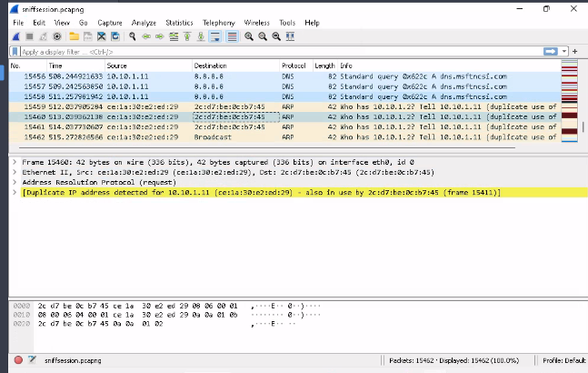Toggle auto-scroll during live capture
The image size is (588, 373).
pyautogui.click(x=216, y=36)
